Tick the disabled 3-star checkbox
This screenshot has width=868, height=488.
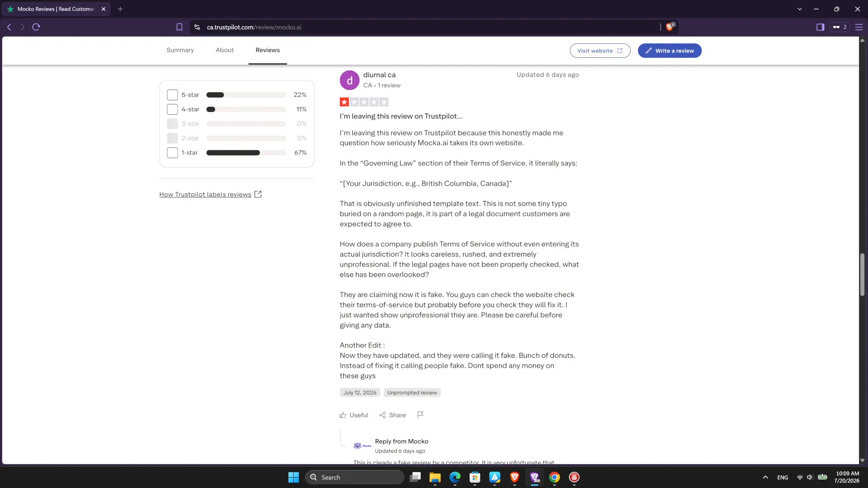click(x=172, y=124)
